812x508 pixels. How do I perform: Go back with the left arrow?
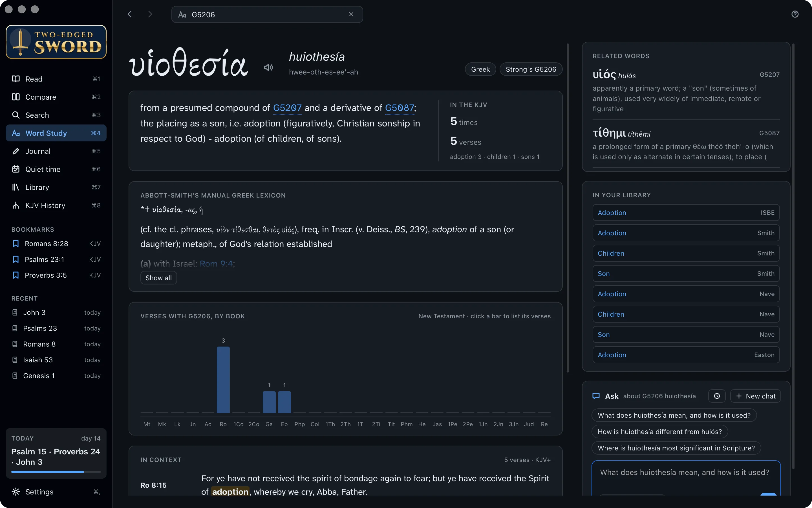click(129, 14)
